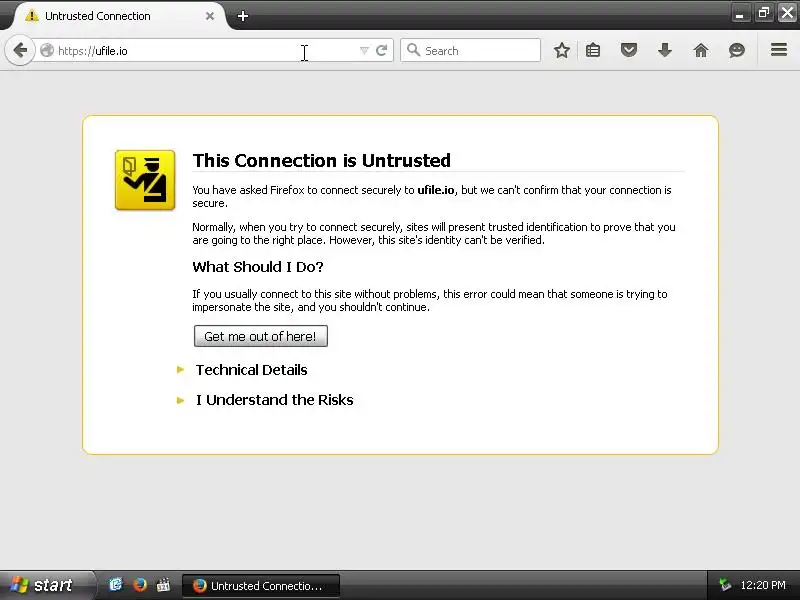Click the https://ufile.io address bar
Screen dimensions: 800x600
(x=204, y=51)
